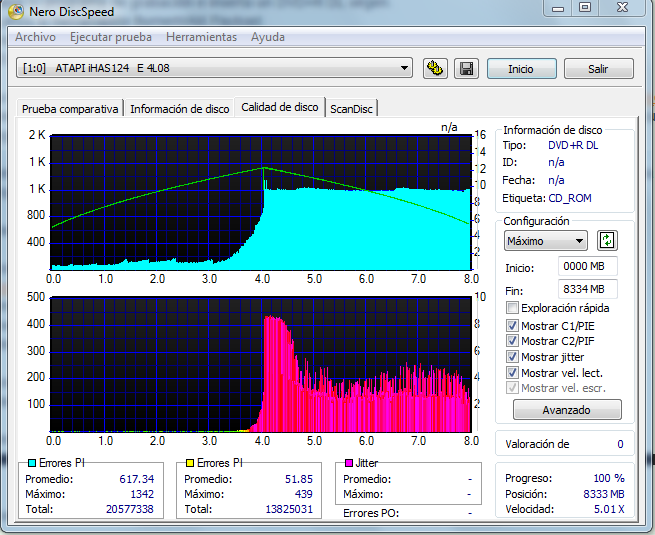Toggle the Mostrar C2/PIF checkbox
This screenshot has height=535, width=655.
(x=513, y=341)
